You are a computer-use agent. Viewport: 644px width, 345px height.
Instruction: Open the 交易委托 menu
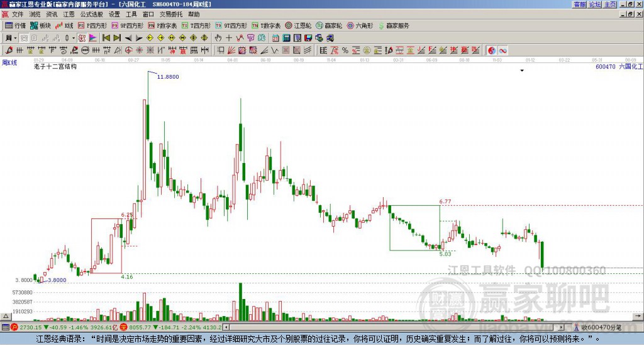pyautogui.click(x=171, y=14)
